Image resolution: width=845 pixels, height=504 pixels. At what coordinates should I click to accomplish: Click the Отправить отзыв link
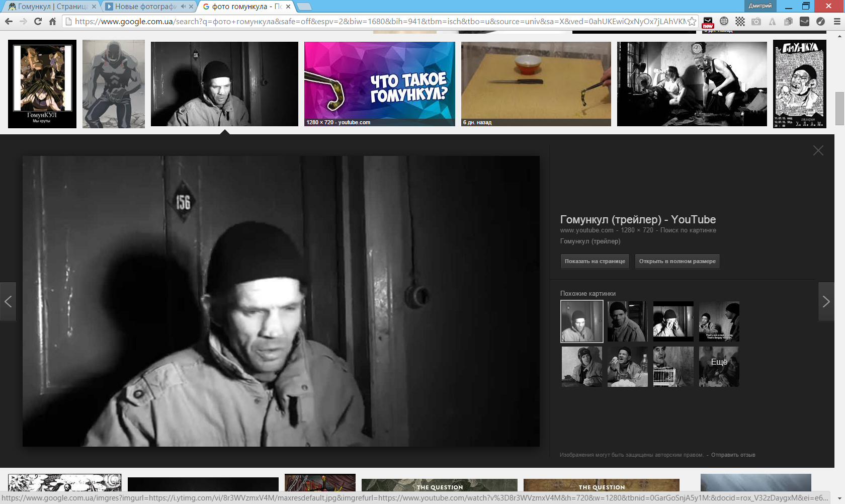pos(733,455)
